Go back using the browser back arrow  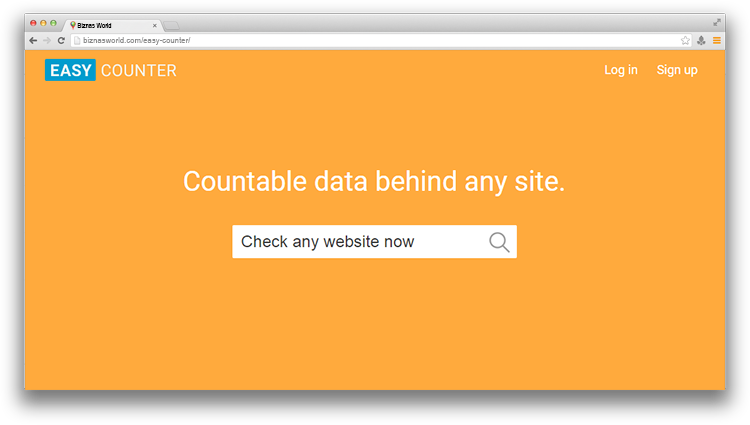click(33, 41)
